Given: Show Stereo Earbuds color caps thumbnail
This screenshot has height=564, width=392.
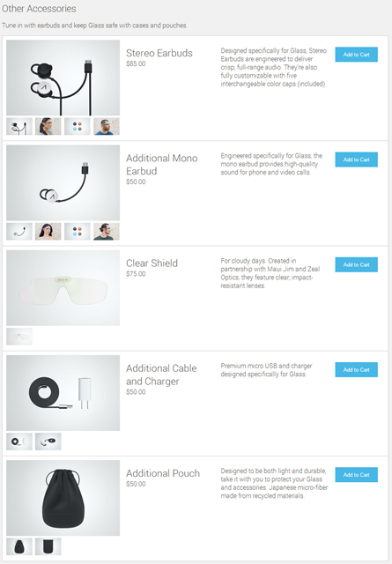Looking at the screenshot, I should [x=78, y=126].
